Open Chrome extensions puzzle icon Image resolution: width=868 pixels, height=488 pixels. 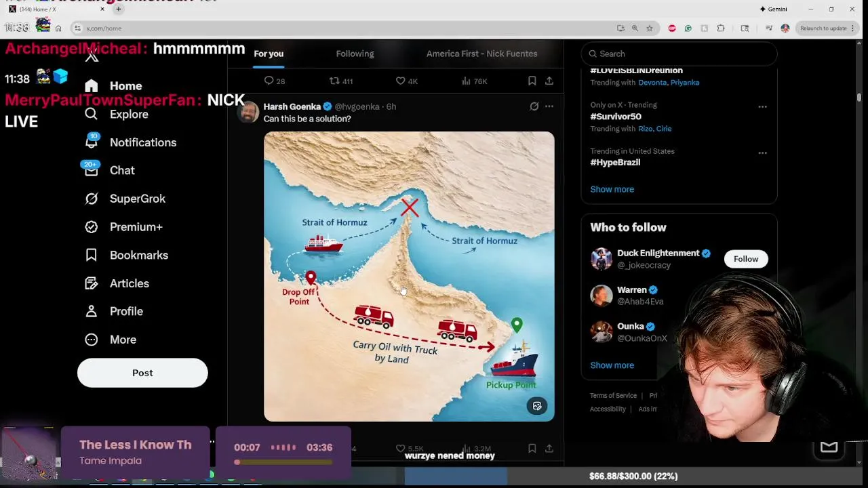point(721,28)
